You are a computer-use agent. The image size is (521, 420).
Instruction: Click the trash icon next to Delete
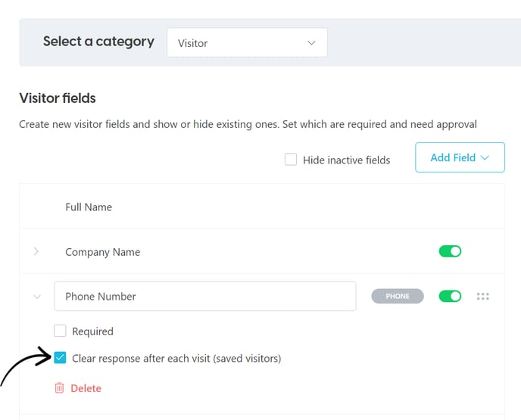59,387
